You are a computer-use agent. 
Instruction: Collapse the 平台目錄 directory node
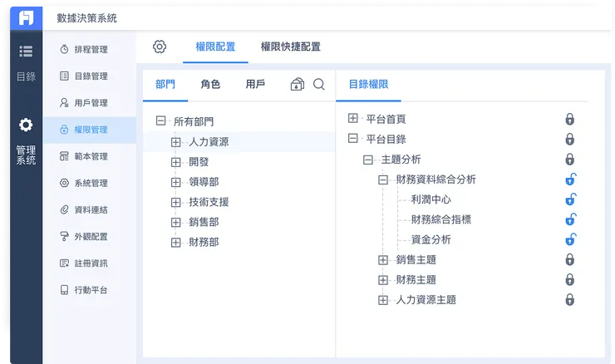(353, 138)
